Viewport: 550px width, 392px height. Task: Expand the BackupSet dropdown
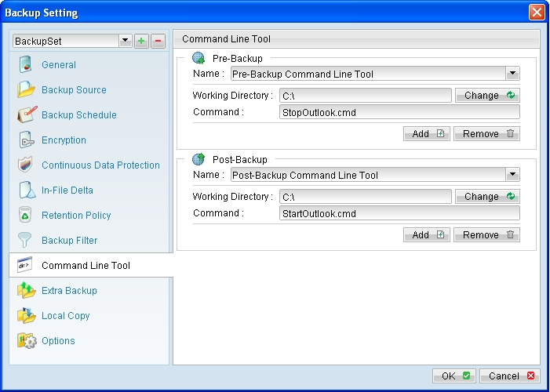(x=126, y=41)
